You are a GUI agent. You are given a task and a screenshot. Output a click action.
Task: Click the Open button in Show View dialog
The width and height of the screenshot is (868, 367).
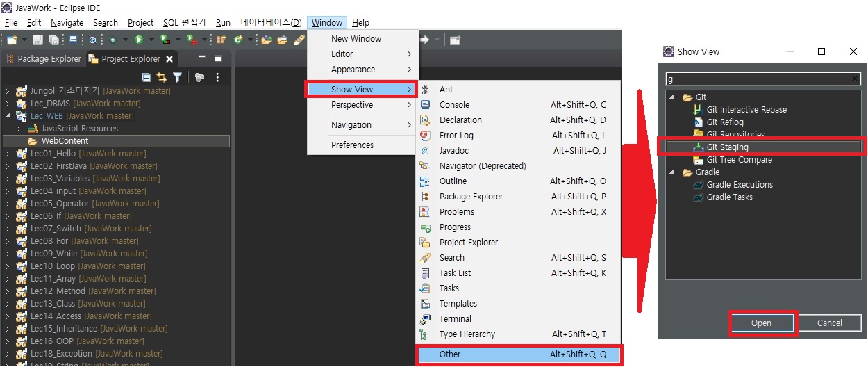click(762, 323)
